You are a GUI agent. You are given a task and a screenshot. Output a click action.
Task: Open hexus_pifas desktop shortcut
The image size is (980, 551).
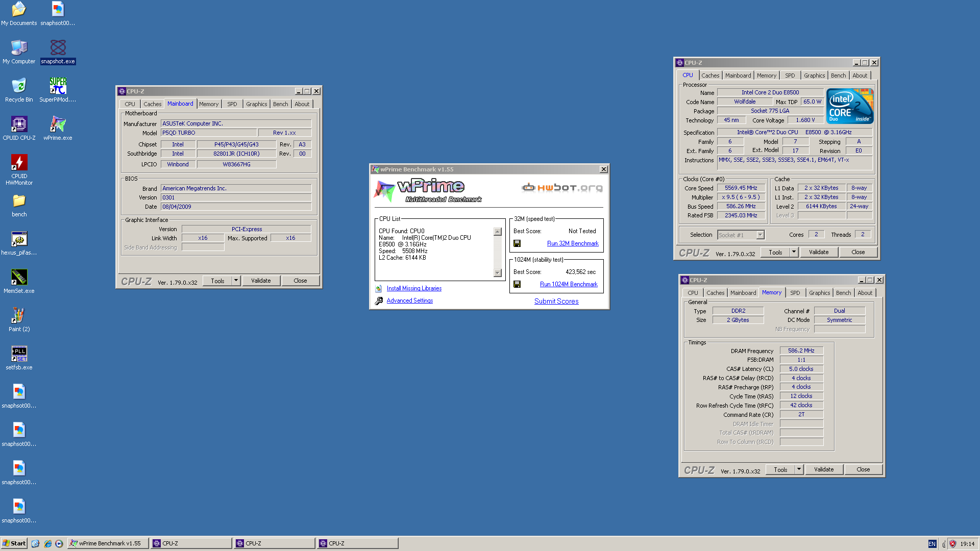[x=19, y=243]
